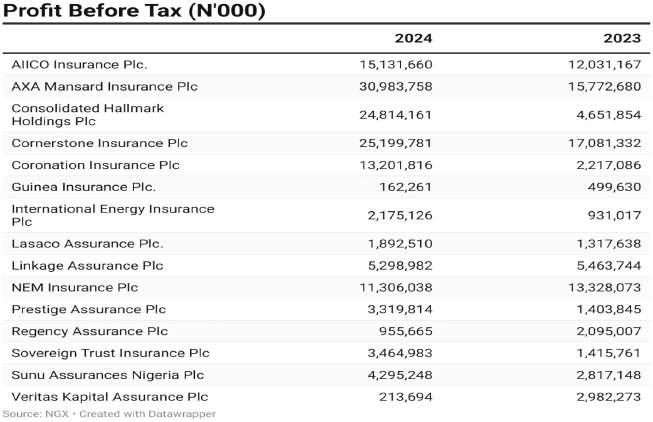Select Coronation Insurance Plc row label
This screenshot has width=653, height=422.
95,165
